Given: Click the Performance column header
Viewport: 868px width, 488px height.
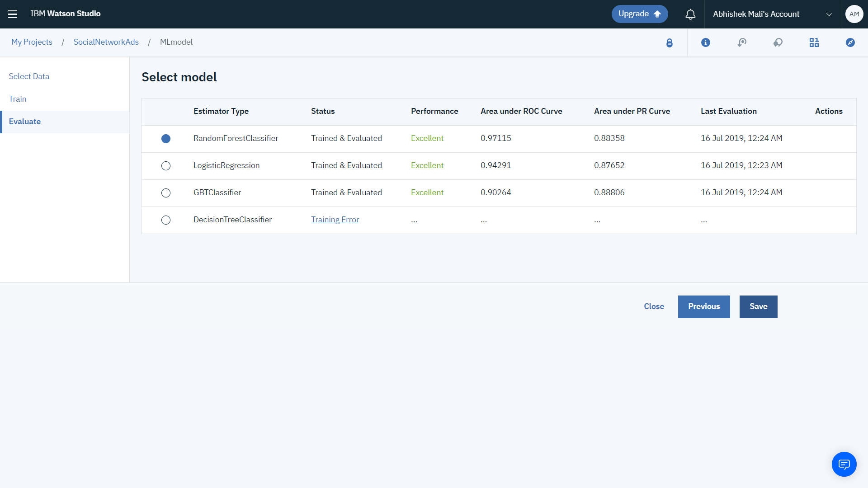Looking at the screenshot, I should (x=434, y=111).
